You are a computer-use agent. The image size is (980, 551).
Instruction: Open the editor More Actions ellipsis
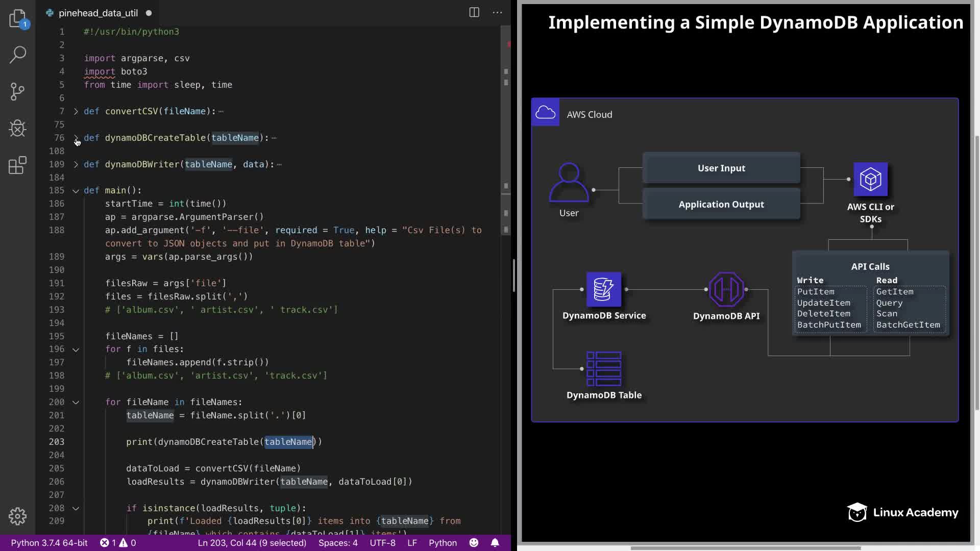click(497, 13)
